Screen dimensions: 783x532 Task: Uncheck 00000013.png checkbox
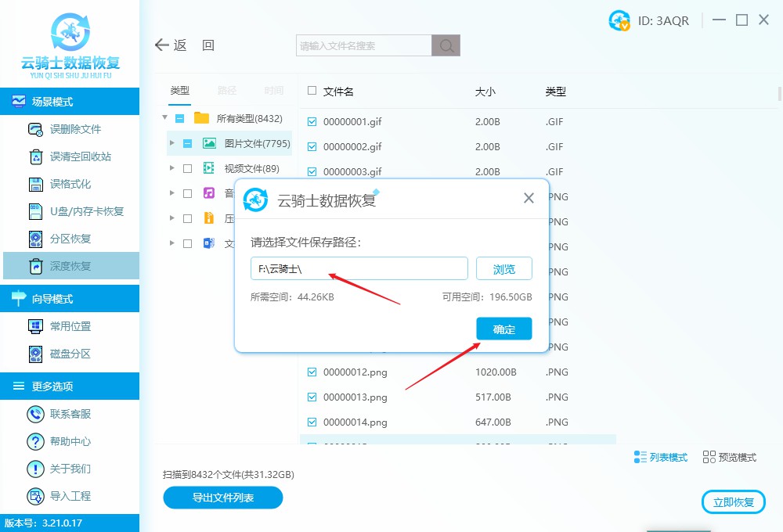coord(312,397)
